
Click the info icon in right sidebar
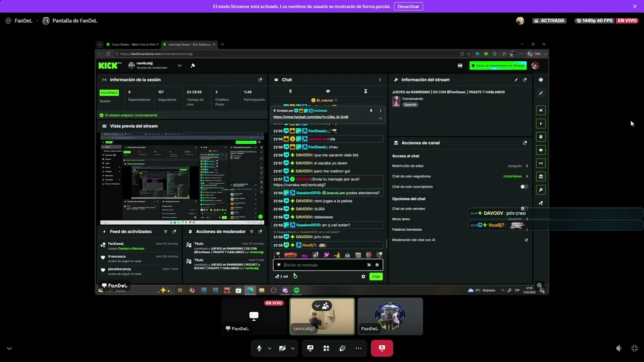pos(541,80)
